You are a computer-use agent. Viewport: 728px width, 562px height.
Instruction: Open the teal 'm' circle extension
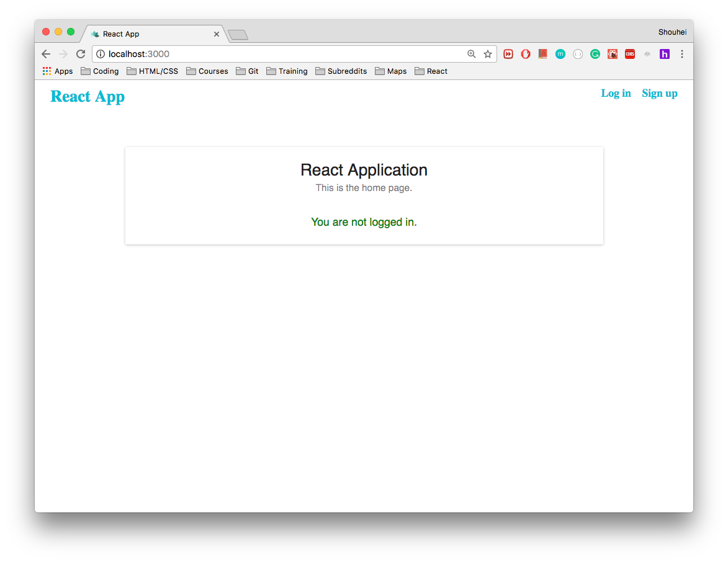pyautogui.click(x=560, y=54)
